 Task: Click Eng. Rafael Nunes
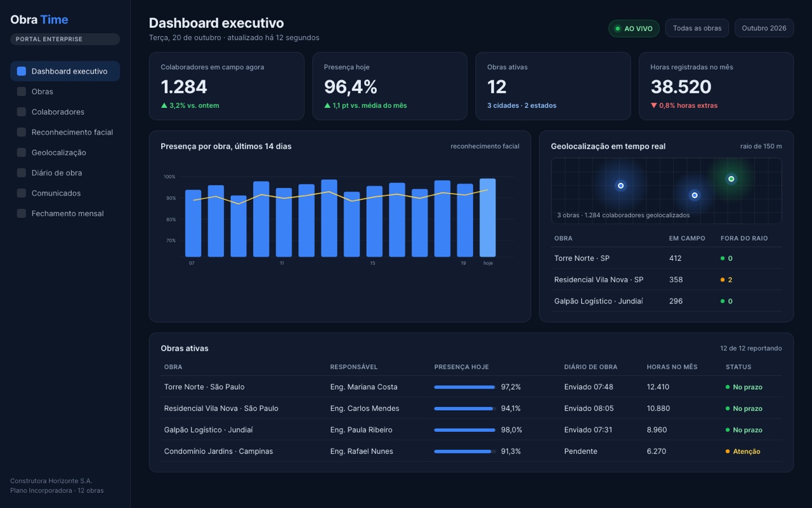coord(362,451)
